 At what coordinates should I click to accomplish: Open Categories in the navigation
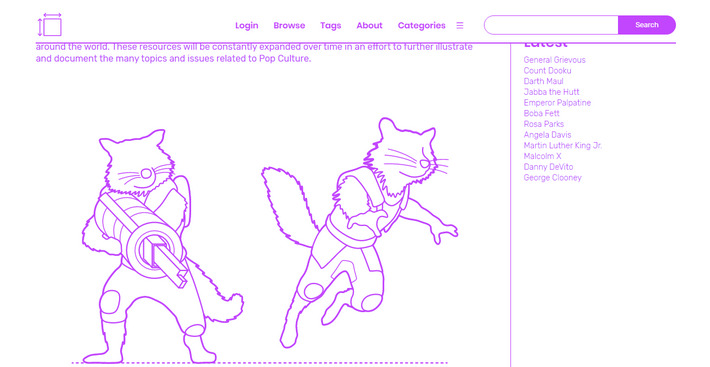click(x=422, y=26)
